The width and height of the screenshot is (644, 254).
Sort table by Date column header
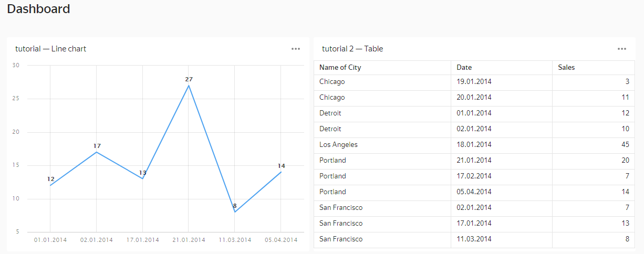click(x=464, y=68)
